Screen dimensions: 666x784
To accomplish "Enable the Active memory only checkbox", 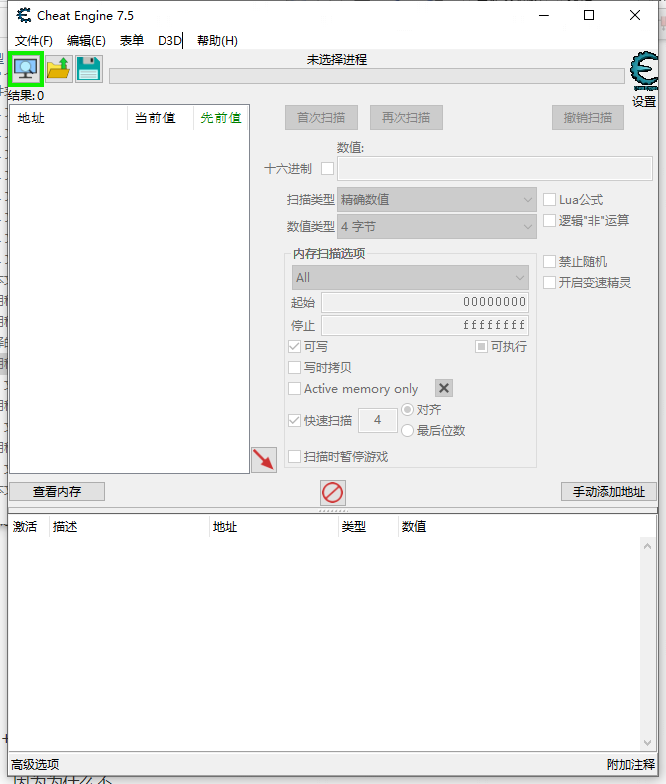I will click(x=294, y=388).
